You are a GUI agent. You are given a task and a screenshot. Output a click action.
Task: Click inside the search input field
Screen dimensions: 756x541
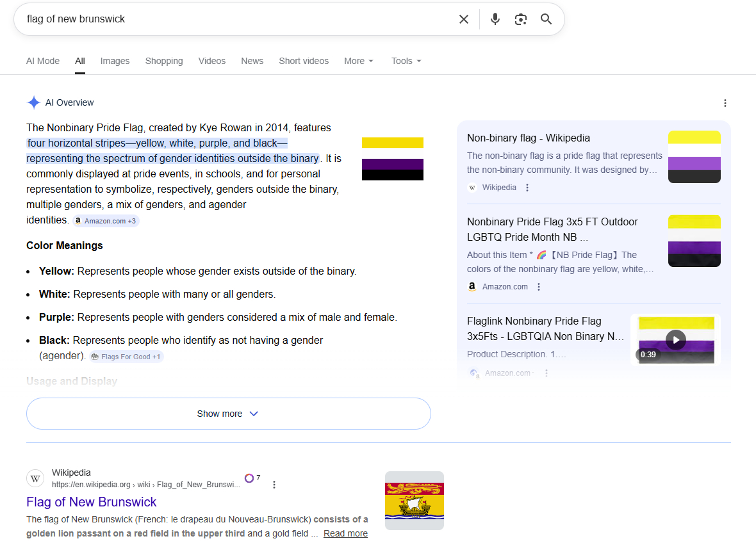click(x=231, y=19)
